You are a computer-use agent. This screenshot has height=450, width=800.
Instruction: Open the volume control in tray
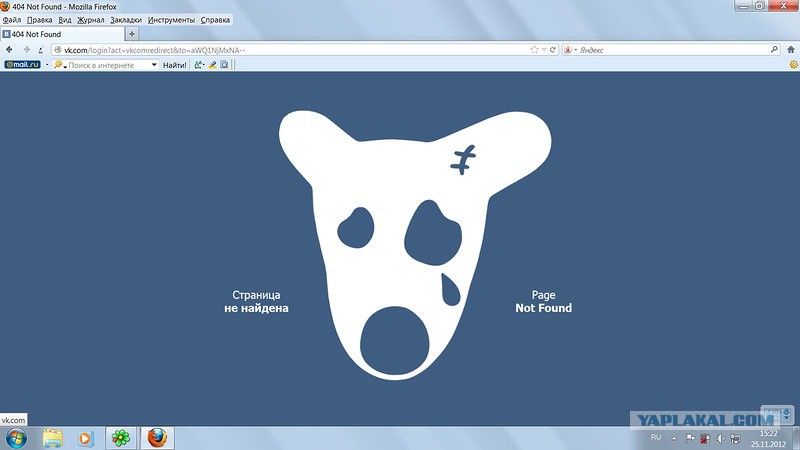720,438
